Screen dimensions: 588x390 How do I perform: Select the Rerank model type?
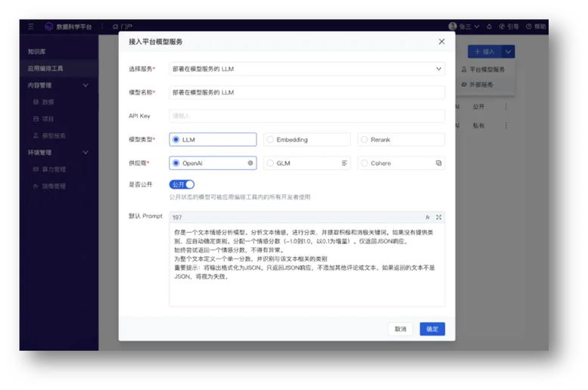(x=401, y=139)
